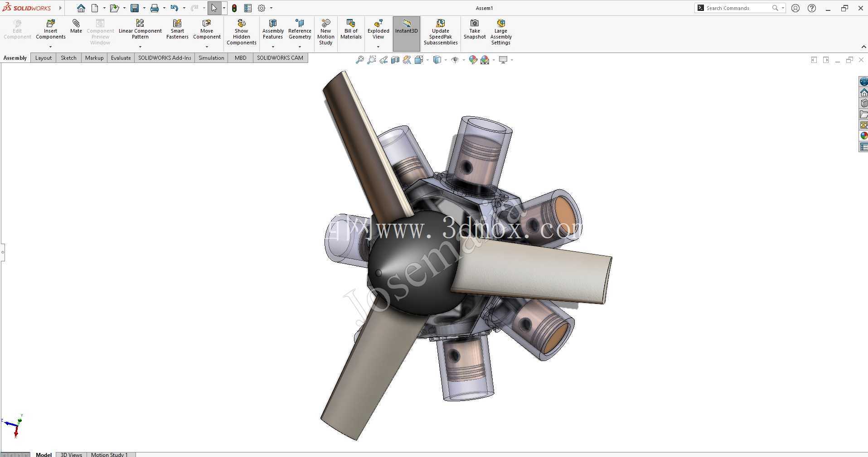Click the view orientation triad axes
This screenshot has height=457, width=868.
(x=13, y=426)
